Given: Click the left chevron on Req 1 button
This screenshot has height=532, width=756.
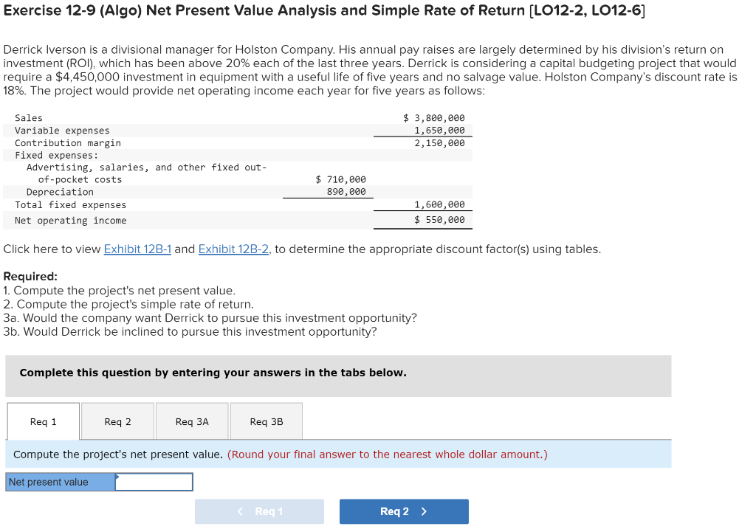Looking at the screenshot, I should [x=238, y=511].
